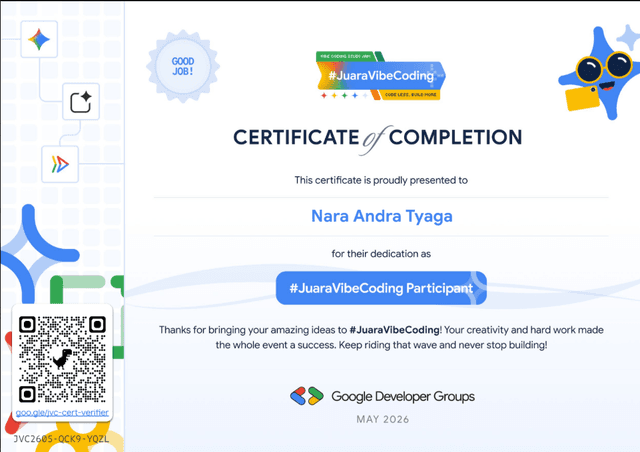The height and width of the screenshot is (452, 640).
Task: Click the sunglasses star mascot
Action: [598, 73]
